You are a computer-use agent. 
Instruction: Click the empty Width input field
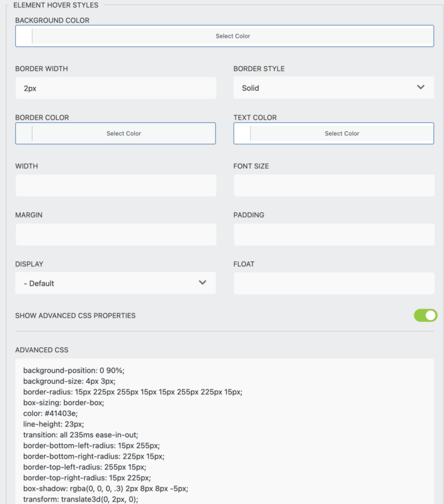pos(115,185)
